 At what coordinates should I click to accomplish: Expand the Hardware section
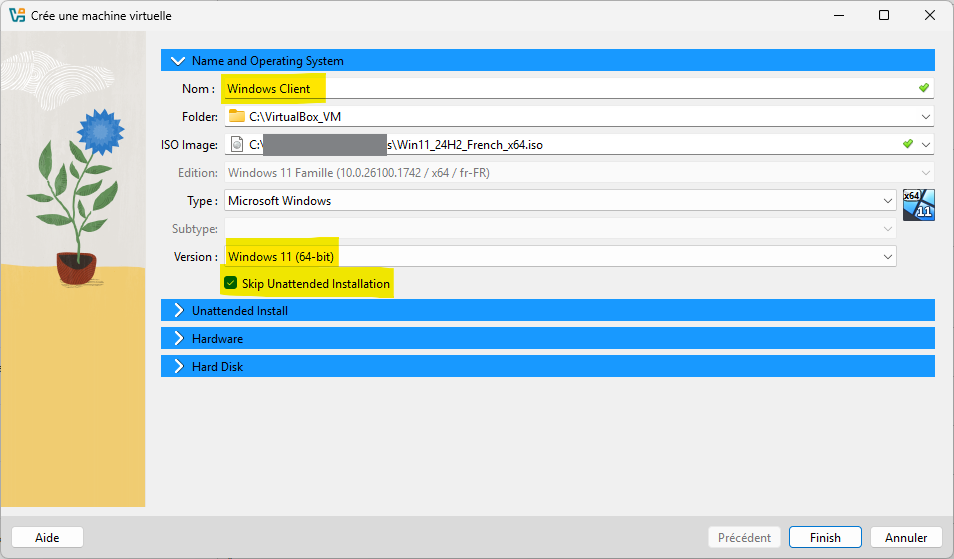coord(548,338)
